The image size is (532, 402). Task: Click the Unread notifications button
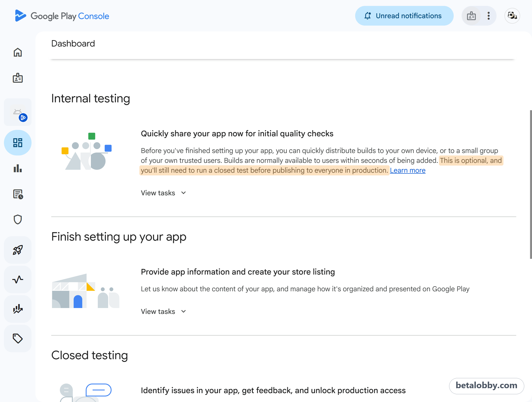404,16
